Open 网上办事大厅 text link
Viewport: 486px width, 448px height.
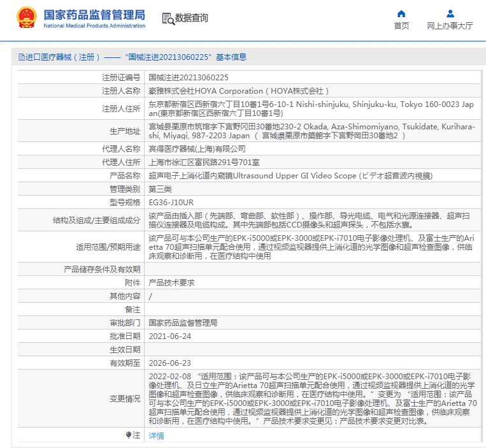coord(450,25)
